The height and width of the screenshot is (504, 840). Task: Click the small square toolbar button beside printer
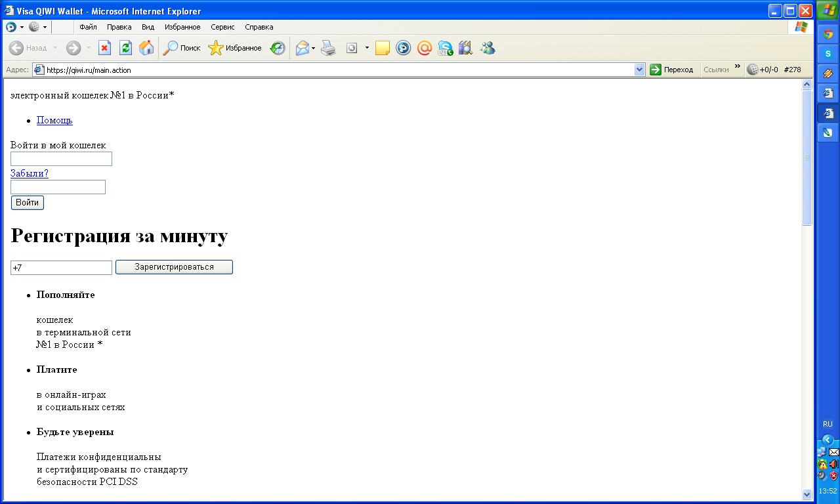click(352, 48)
